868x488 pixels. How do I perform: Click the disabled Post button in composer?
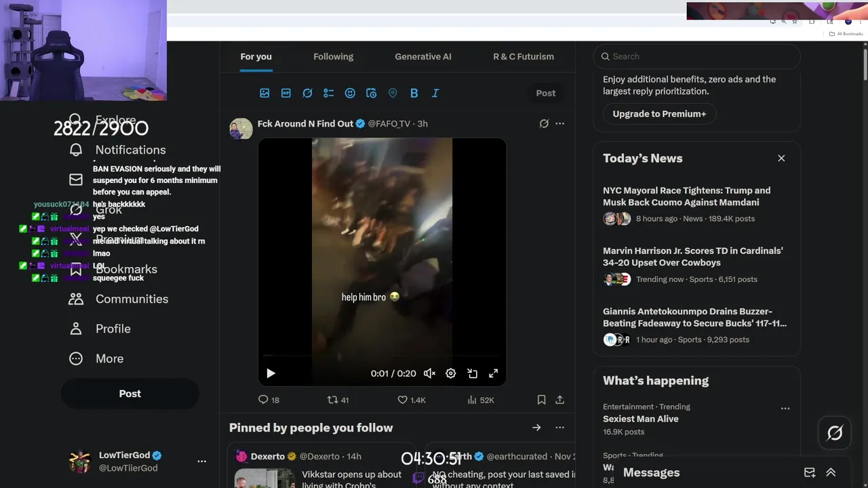click(546, 93)
